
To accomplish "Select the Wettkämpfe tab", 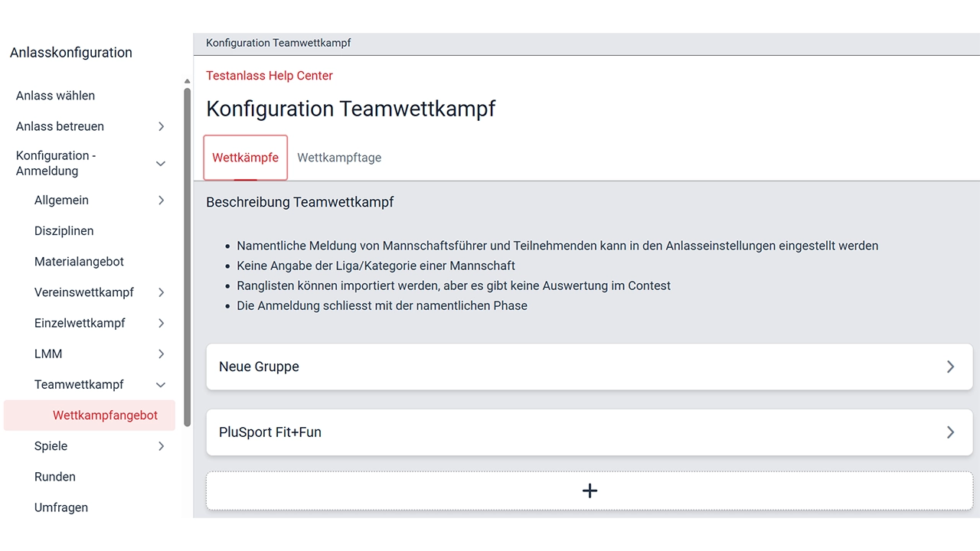I will [245, 158].
